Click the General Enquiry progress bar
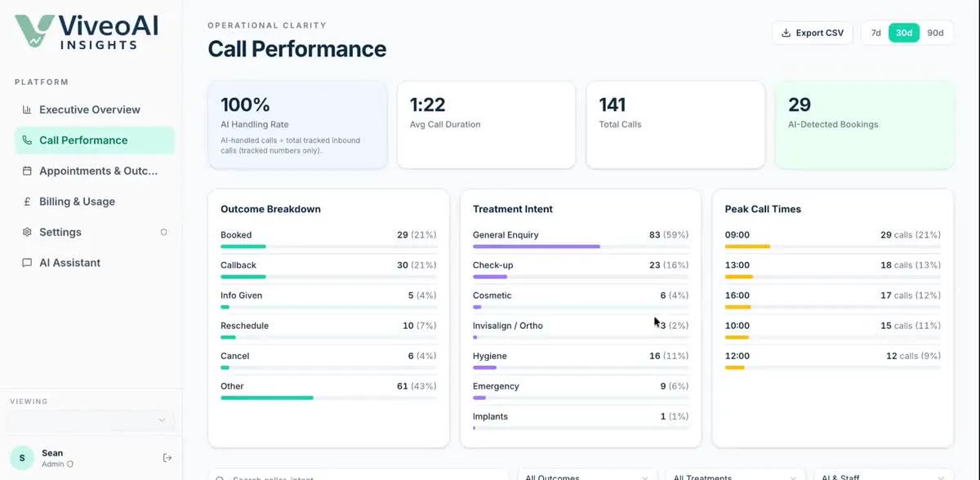Viewport: 980px width, 480px height. (x=581, y=246)
